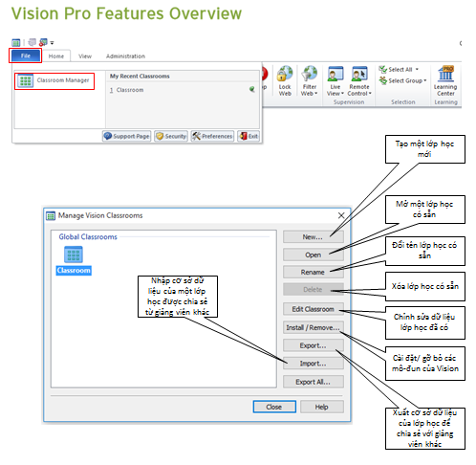Viewport: 476px width, 465px height.
Task: Open the Support Page
Action: click(x=126, y=136)
